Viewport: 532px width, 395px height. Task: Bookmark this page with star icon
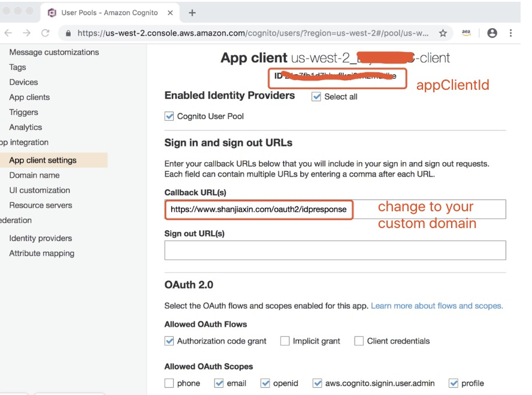click(443, 33)
